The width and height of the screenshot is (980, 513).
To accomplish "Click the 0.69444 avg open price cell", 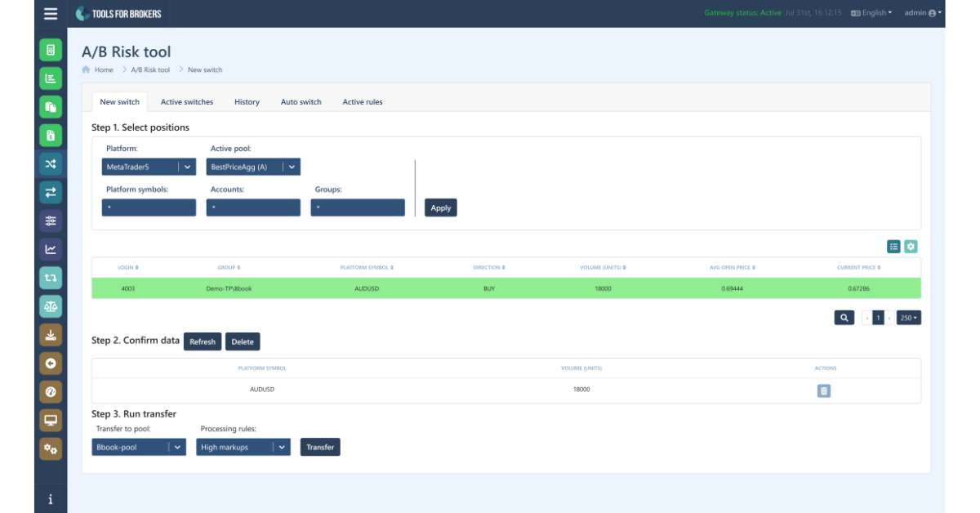I will click(x=733, y=288).
